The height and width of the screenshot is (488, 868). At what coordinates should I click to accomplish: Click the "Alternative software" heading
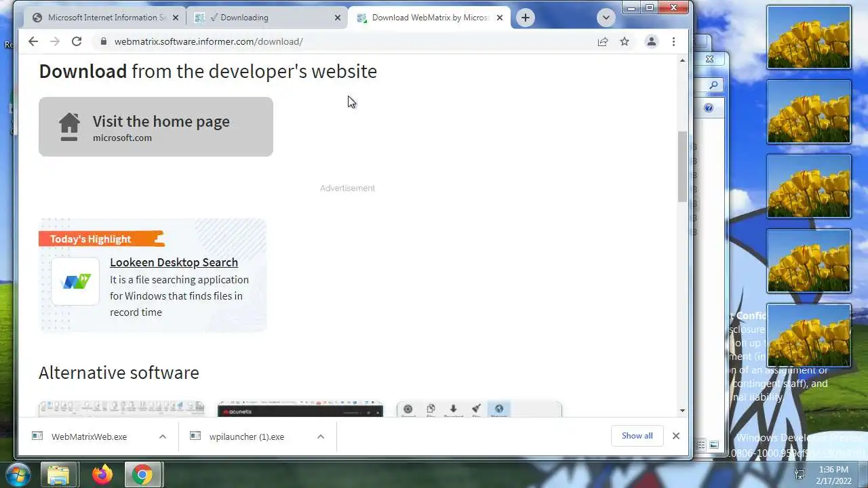(x=119, y=373)
